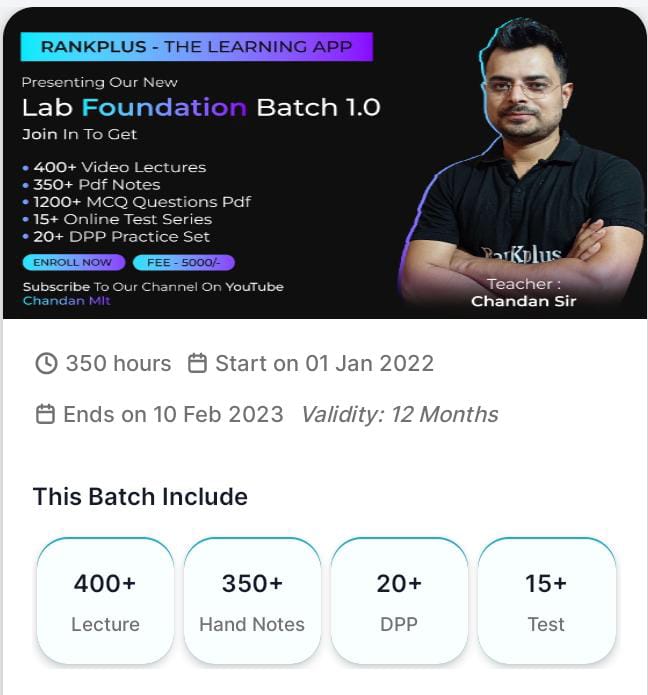Click the calendar icon beside Start on
The image size is (648, 695).
[x=198, y=363]
